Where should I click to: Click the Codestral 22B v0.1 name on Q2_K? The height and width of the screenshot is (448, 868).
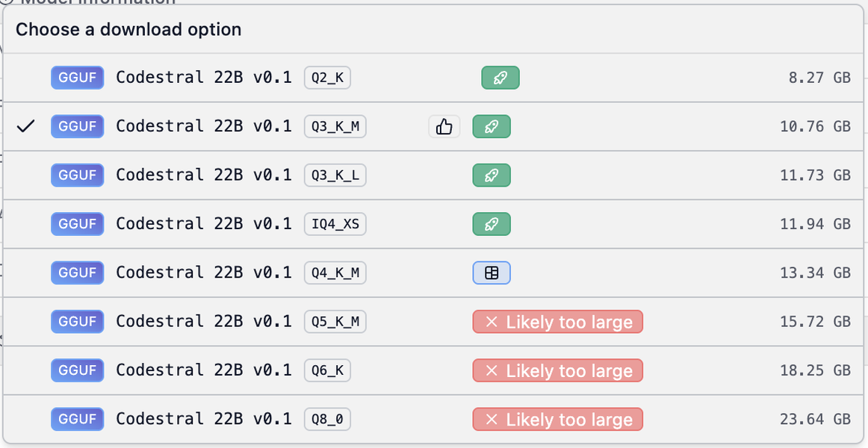(203, 77)
